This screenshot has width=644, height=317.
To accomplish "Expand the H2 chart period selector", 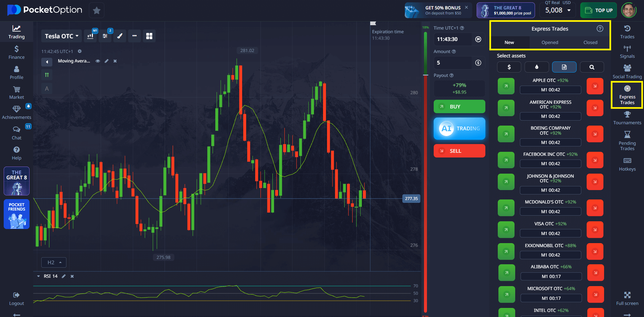I will click(x=54, y=263).
